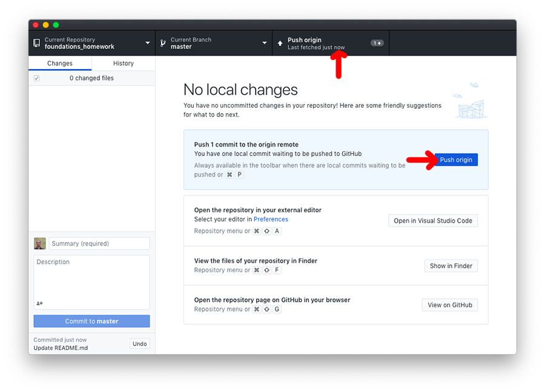Expand the Current Branch dropdown arrow
Image resolution: width=545 pixels, height=392 pixels.
click(x=265, y=43)
